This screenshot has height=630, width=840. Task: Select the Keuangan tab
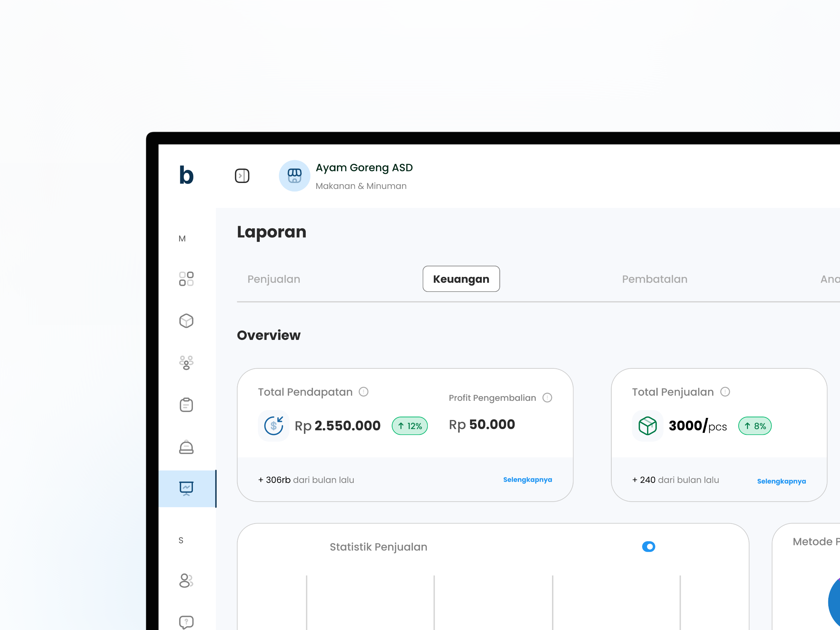point(461,279)
